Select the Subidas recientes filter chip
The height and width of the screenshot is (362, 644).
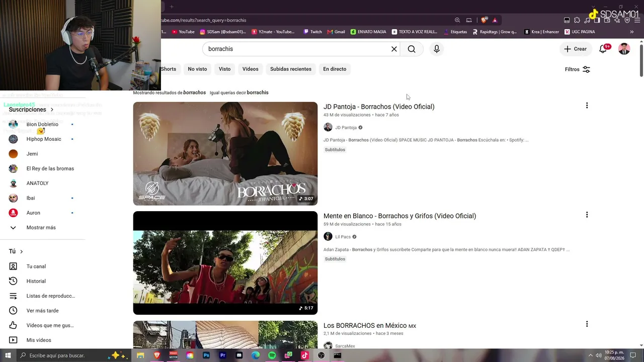[291, 69]
